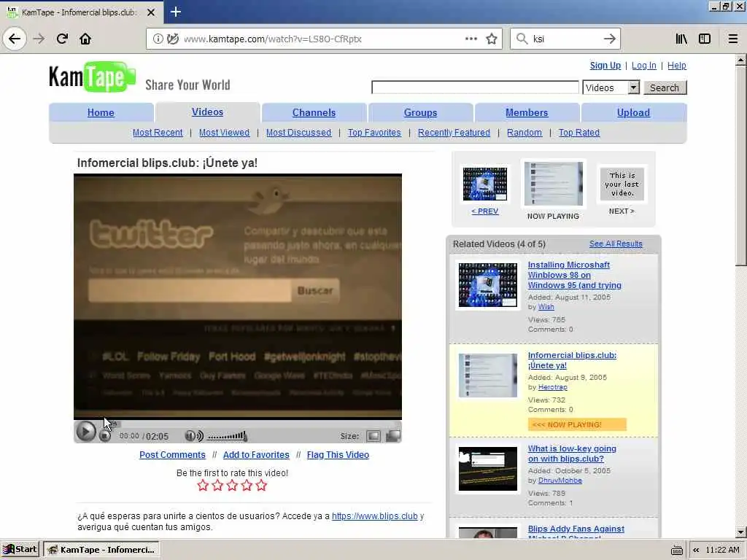Screen dimensions: 747x560
Task: Play the video with the play button
Action: click(86, 432)
